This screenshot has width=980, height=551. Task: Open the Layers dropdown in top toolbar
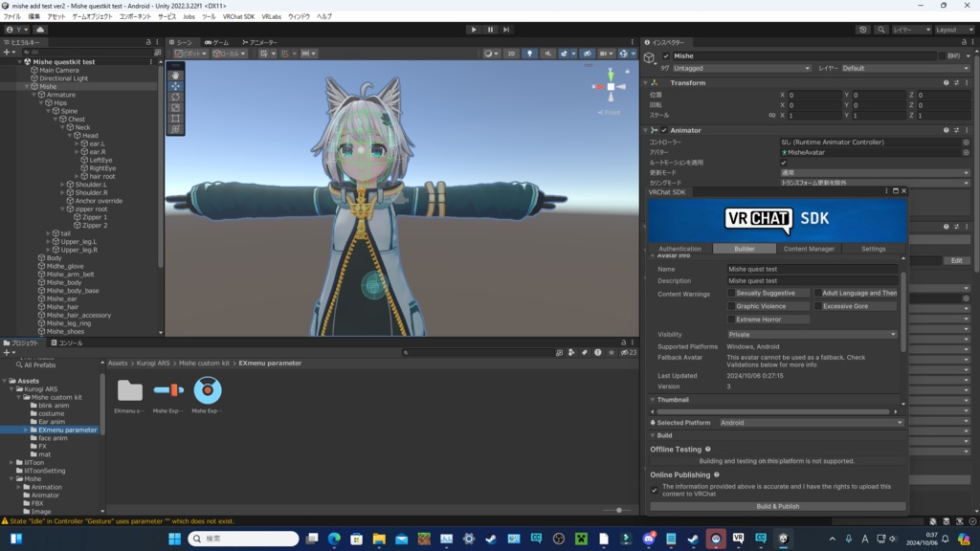pos(911,30)
